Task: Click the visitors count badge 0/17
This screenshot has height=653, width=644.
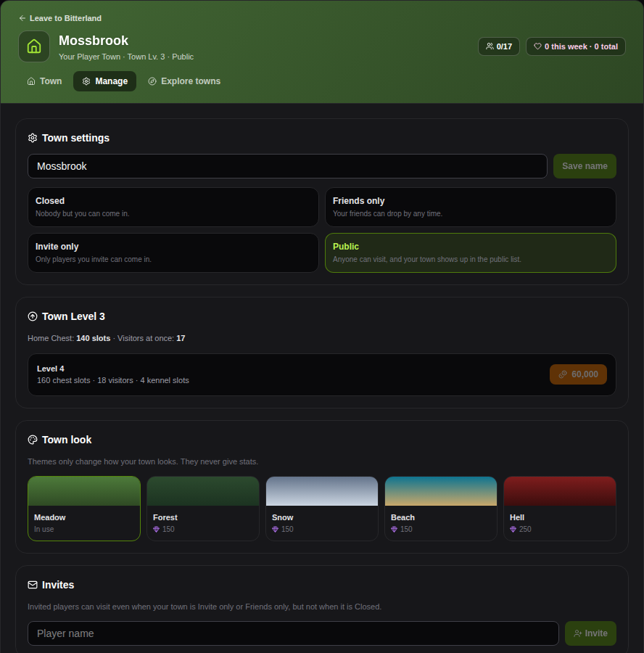Action: coord(499,46)
